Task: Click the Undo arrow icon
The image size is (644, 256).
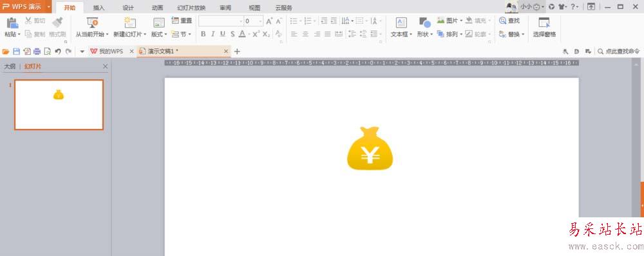Action: (58, 52)
